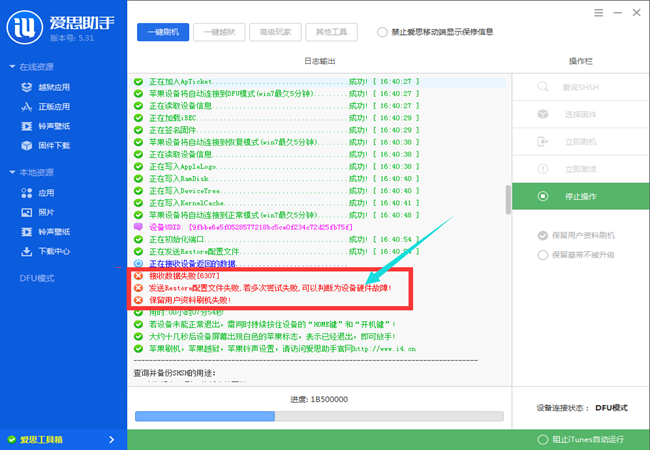Click 选择固件 in the operations panel

580,114
